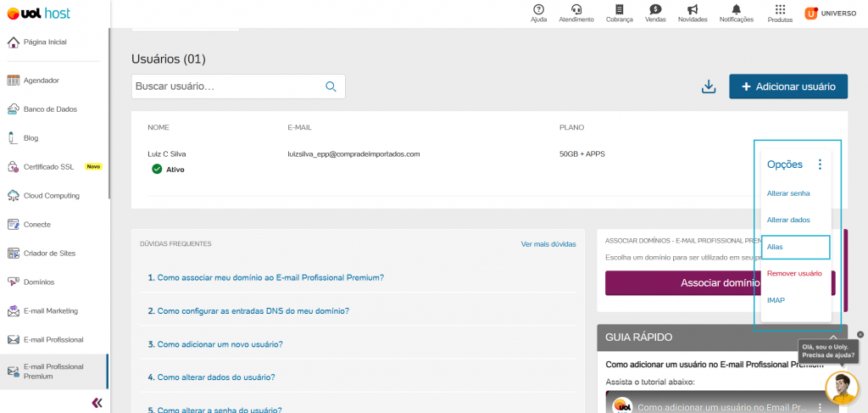Click the Adicionar usuário button
This screenshot has width=868, height=413.
point(788,87)
